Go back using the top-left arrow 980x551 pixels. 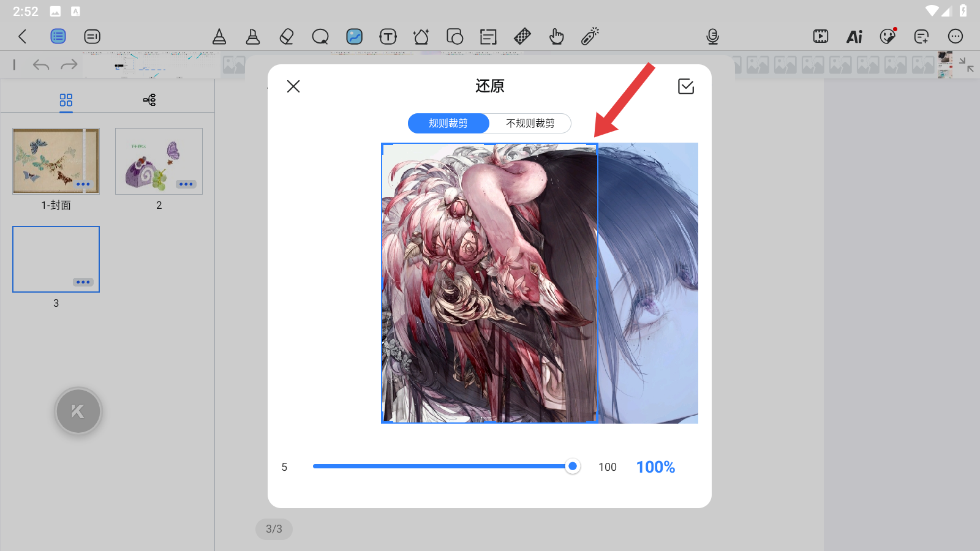coord(23,37)
